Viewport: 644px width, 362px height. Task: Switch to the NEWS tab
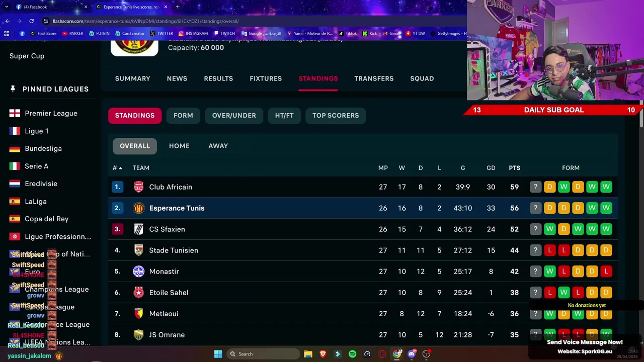(177, 78)
